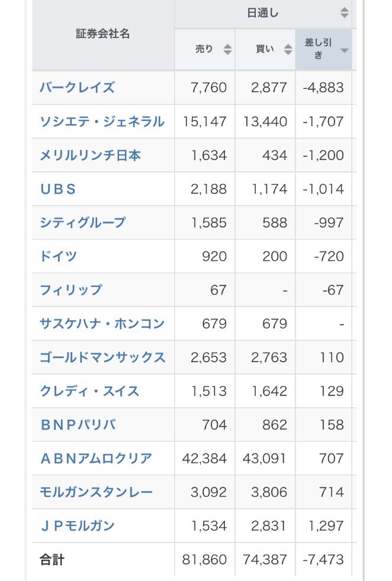
Task: Select the BNPパリバ link
Action: (78, 425)
